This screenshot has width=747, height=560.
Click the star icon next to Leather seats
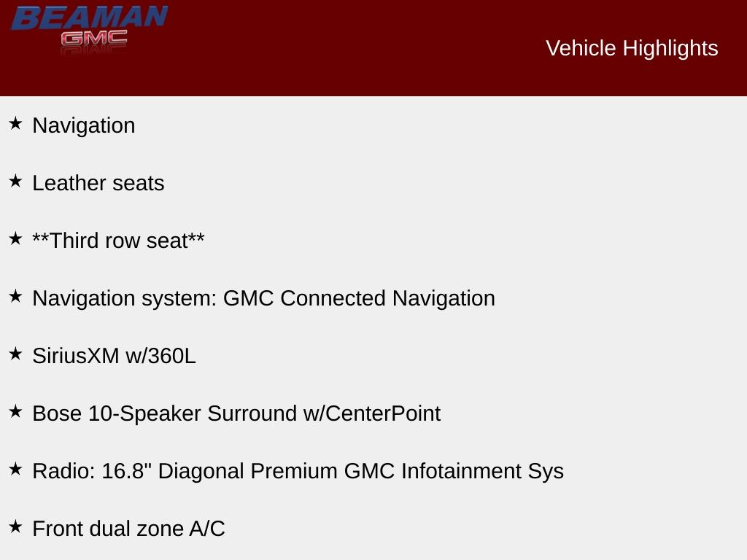[15, 181]
